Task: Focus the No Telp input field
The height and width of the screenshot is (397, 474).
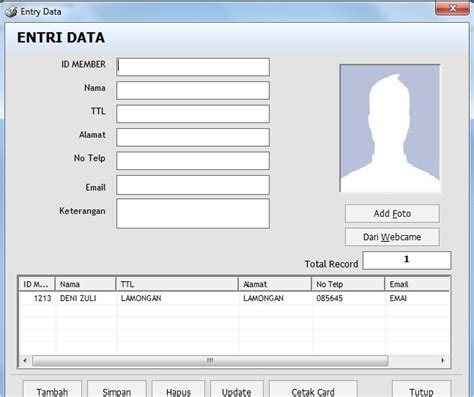Action: pyautogui.click(x=193, y=161)
